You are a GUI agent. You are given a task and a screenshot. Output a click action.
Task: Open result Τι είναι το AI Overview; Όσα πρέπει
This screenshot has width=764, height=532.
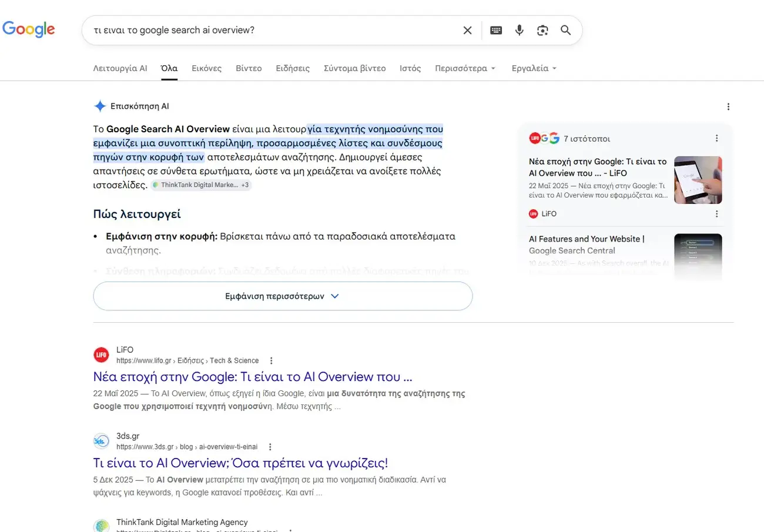click(241, 463)
